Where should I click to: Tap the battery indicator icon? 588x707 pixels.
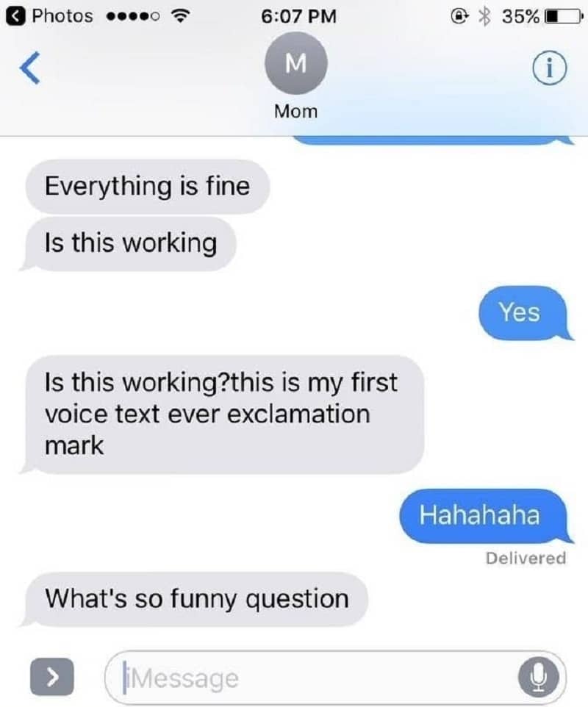coord(563,17)
